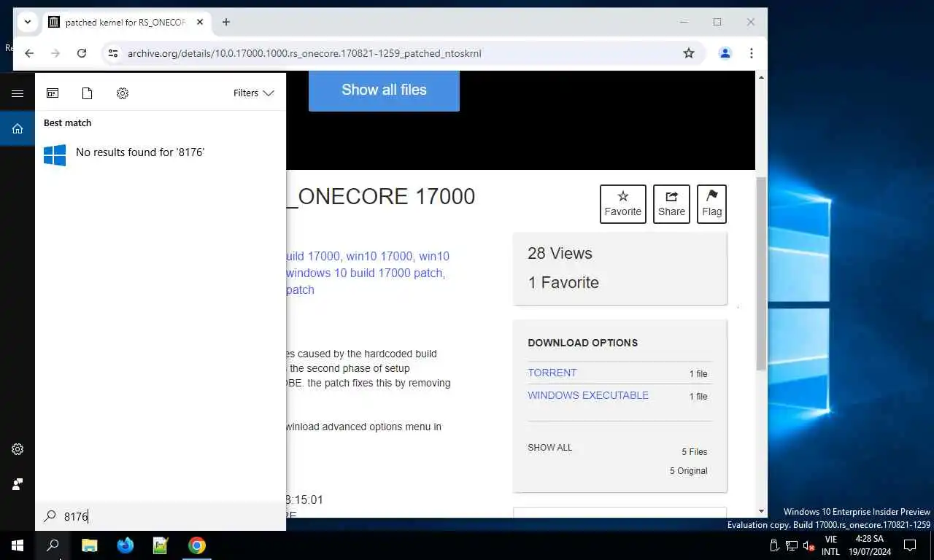Open the search panel hamburger menu
The height and width of the screenshot is (560, 934).
(18, 93)
